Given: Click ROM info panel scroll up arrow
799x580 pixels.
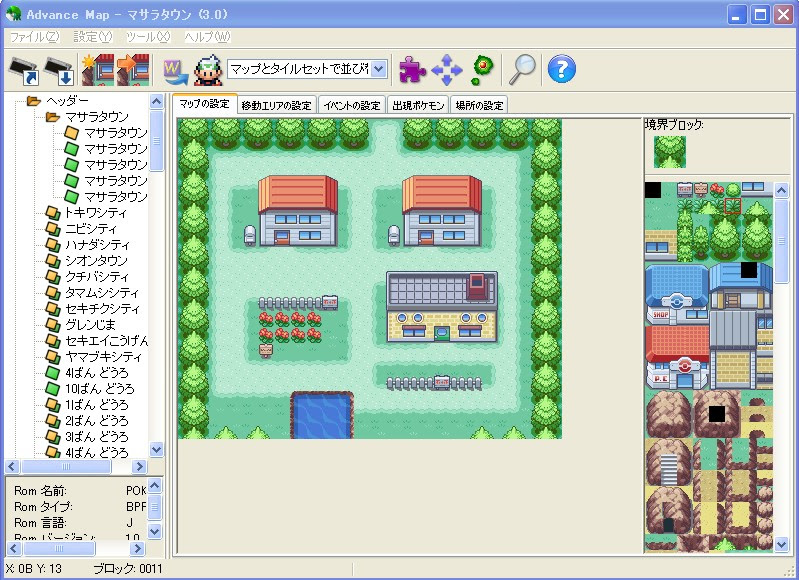Looking at the screenshot, I should [155, 485].
